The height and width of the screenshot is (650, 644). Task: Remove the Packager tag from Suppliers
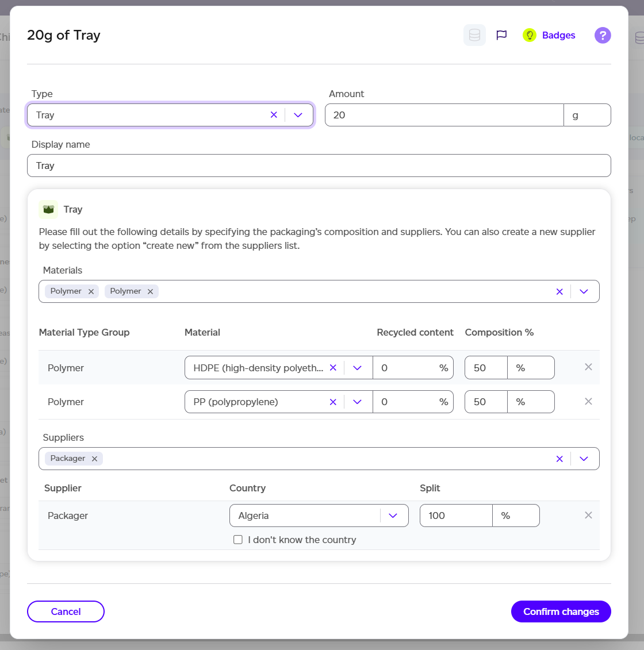[94, 459]
